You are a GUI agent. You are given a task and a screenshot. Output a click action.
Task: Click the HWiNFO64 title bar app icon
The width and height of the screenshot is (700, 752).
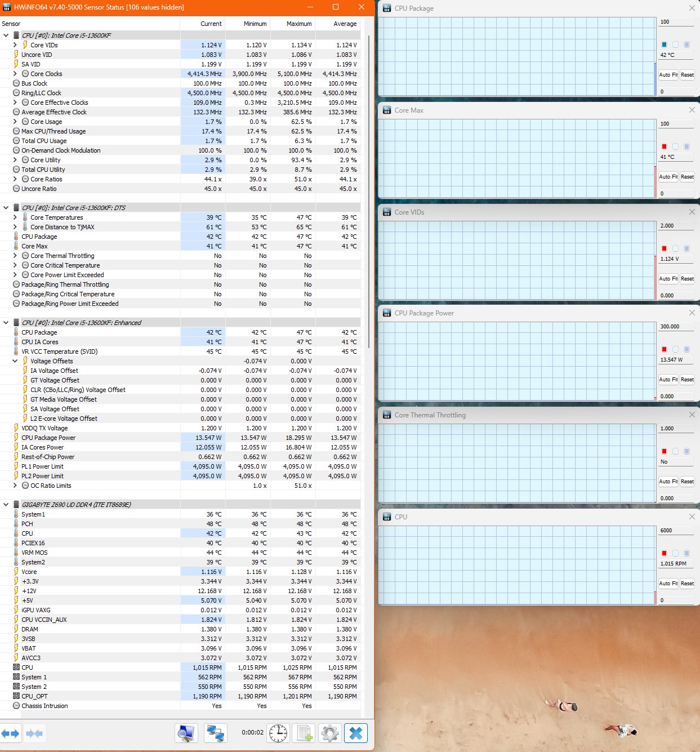click(7, 7)
